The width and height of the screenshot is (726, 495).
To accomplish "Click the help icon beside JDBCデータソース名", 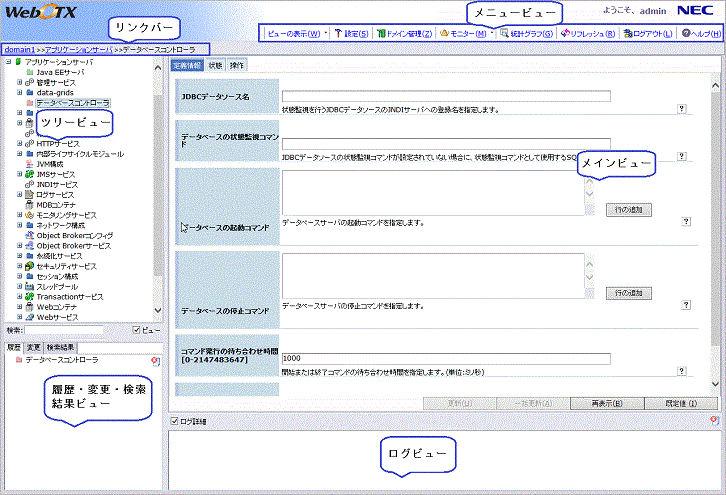I will [x=682, y=108].
